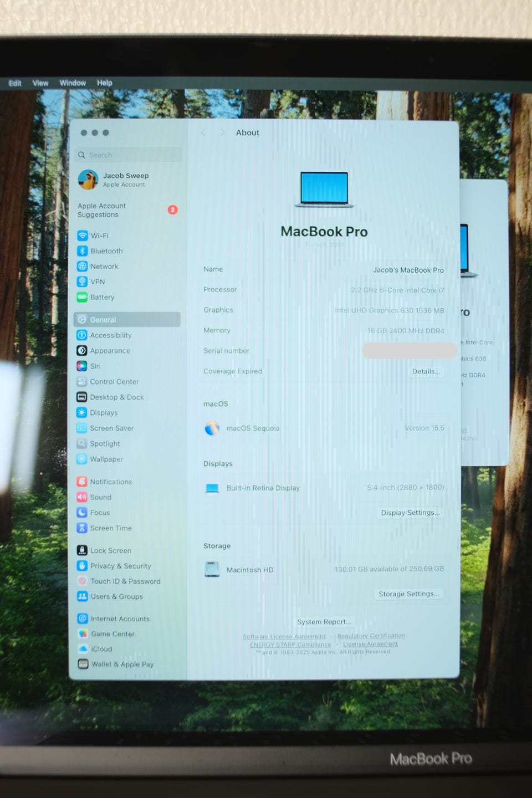Open the Wallpaper icon
This screenshot has width=532, height=798.
pos(81,459)
